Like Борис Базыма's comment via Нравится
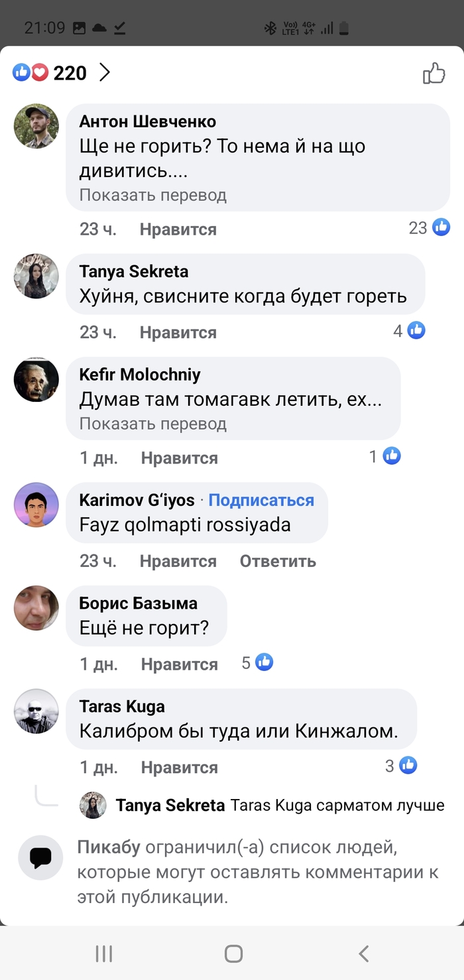Screen dimensions: 464x980 coord(179,664)
